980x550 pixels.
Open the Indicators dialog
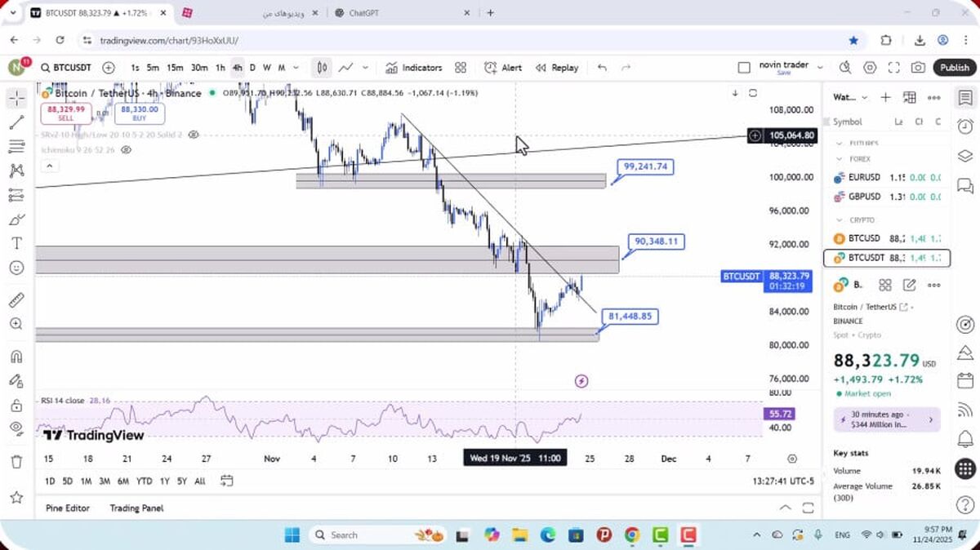coord(414,68)
